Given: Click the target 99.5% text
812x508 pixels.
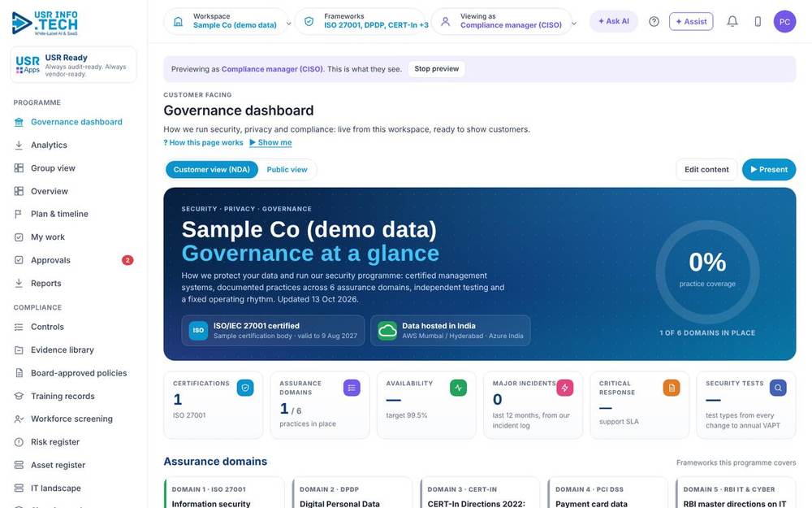Looking at the screenshot, I should pos(407,415).
